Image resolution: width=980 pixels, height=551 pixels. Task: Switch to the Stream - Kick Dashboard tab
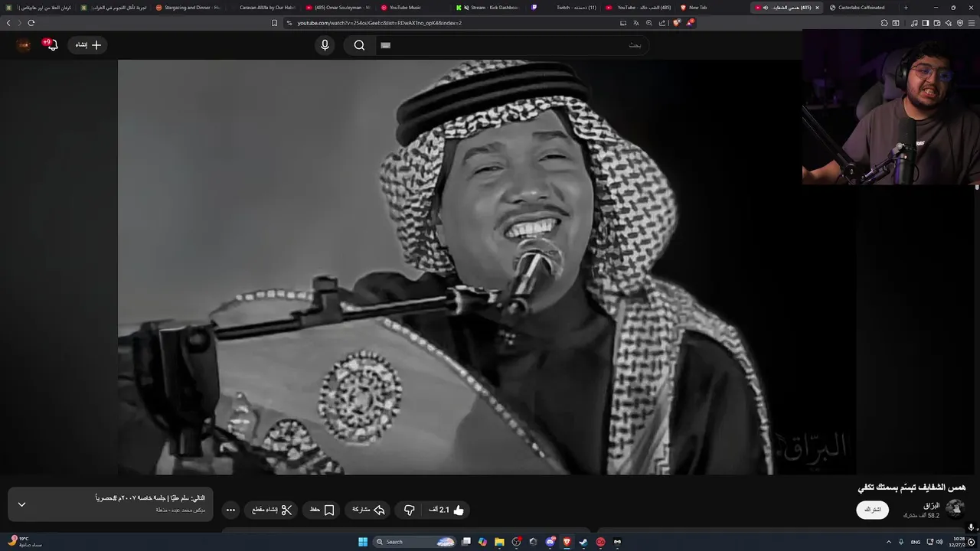[x=487, y=8]
